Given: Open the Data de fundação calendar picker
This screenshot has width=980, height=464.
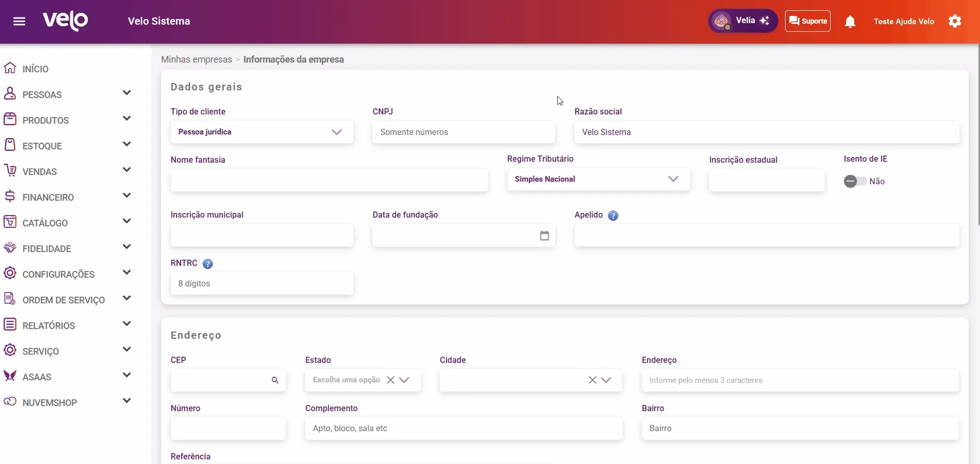Looking at the screenshot, I should (x=544, y=236).
